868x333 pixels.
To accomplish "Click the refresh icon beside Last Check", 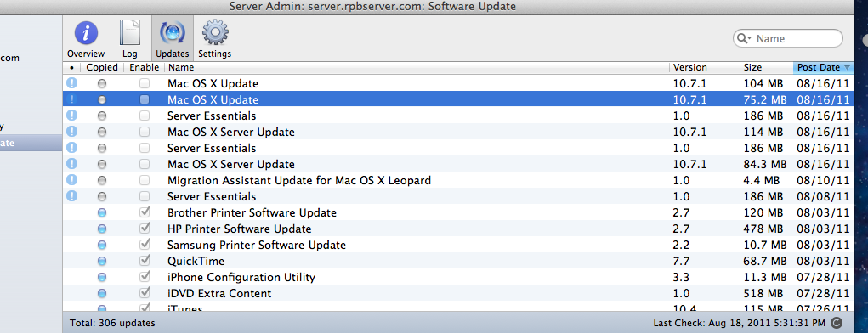I will [837, 323].
